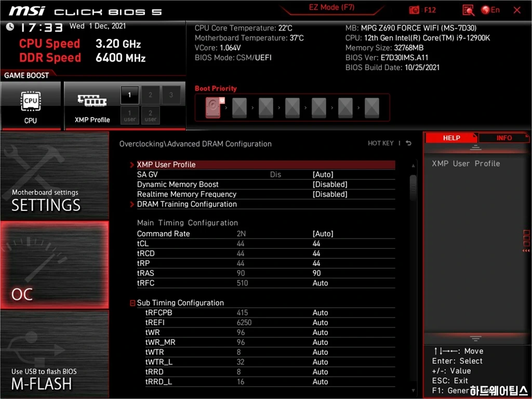The image size is (532, 399).
Task: Change Dynamic Memory Boost Disabled setting
Action: click(x=330, y=184)
